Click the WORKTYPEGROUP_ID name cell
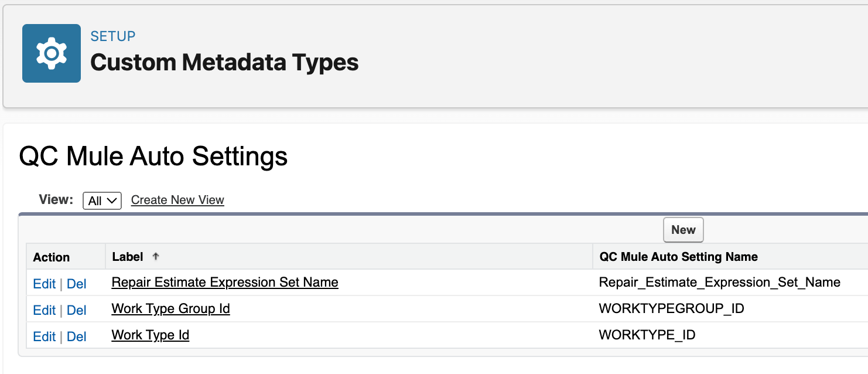Image resolution: width=868 pixels, height=374 pixels. pyautogui.click(x=671, y=309)
